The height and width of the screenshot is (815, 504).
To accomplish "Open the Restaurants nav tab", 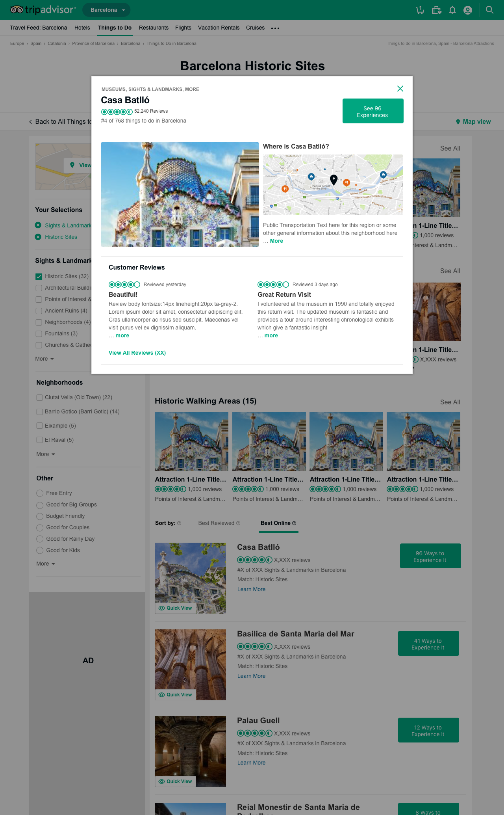I will (x=154, y=28).
